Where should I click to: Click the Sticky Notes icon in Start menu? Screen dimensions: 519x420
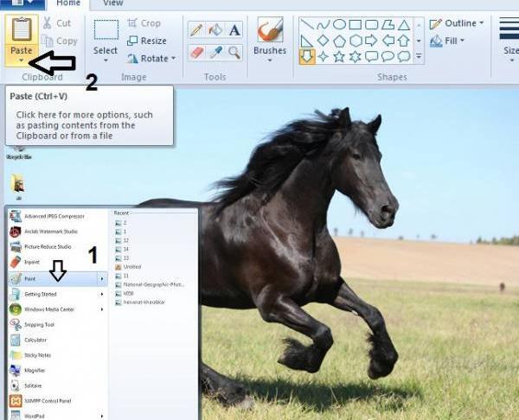point(16,355)
